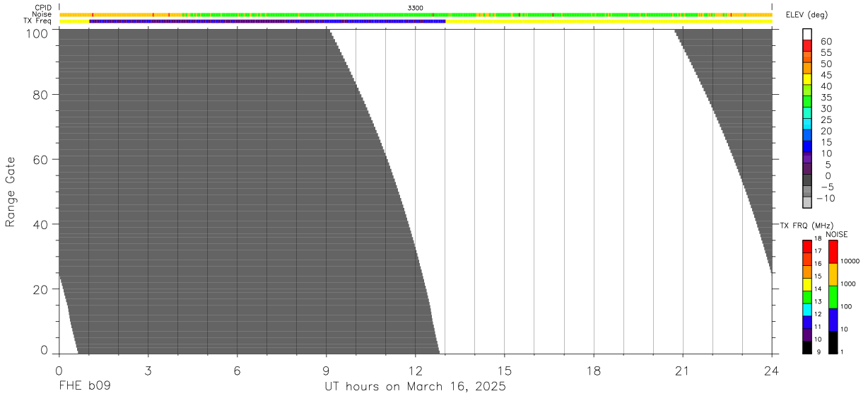Click the Noise color strip above the plot
The width and height of the screenshot is (868, 401).
point(416,14)
